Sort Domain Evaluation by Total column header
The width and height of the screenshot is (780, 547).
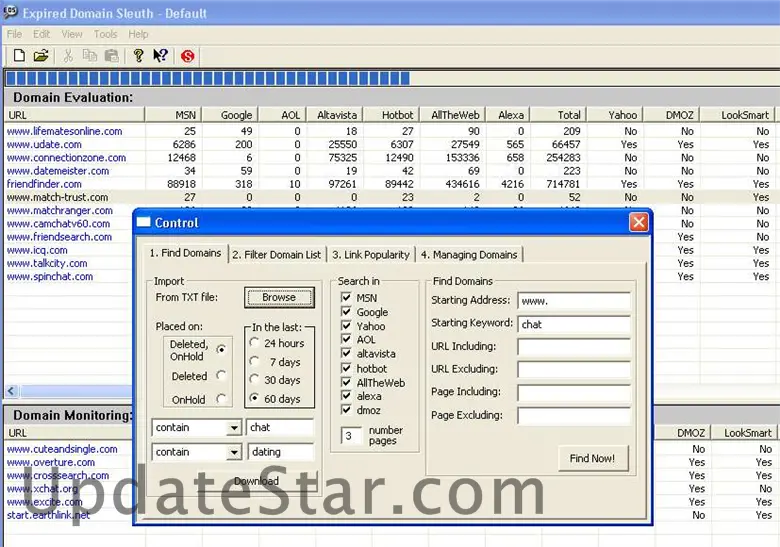point(559,115)
